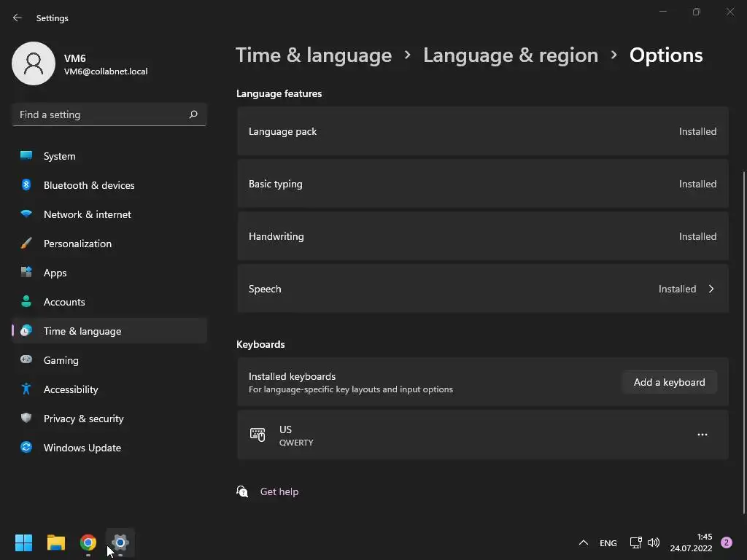The width and height of the screenshot is (747, 560).
Task: Open File Explorer from the taskbar
Action: pyautogui.click(x=55, y=542)
